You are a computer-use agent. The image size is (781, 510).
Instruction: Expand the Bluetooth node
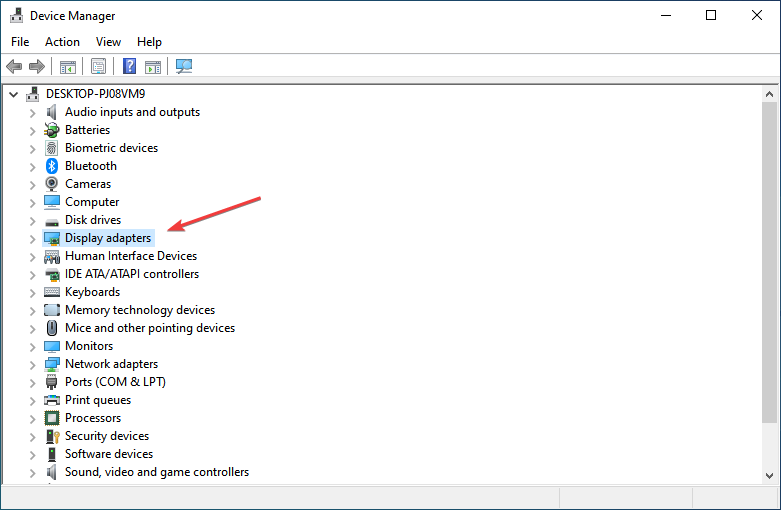32,167
